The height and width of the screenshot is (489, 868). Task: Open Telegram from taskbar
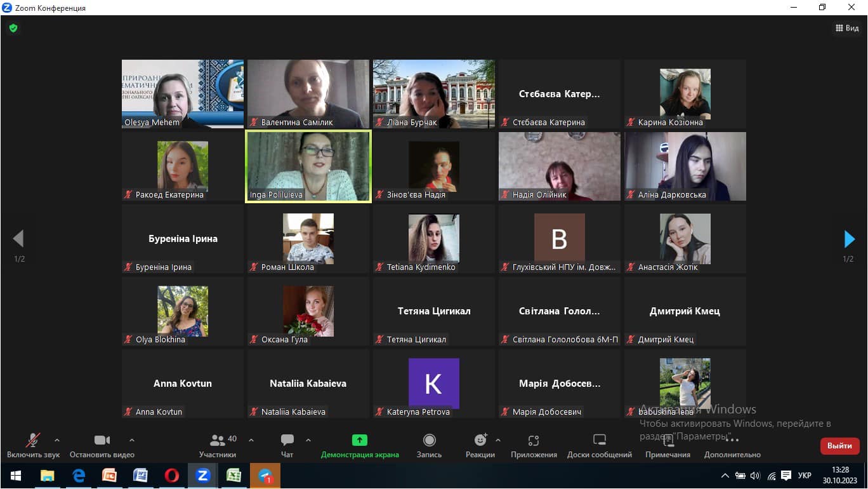click(x=265, y=476)
